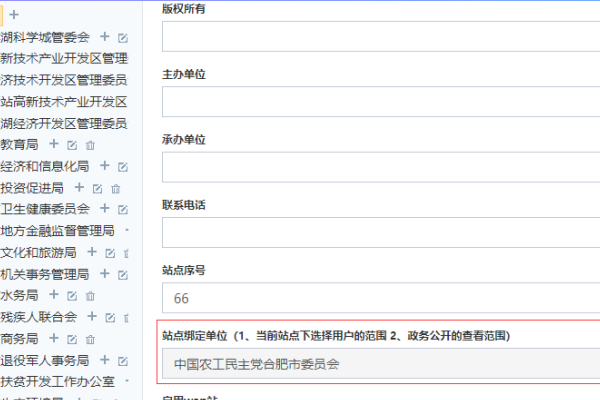Choose 机关事务管理局 from the sidebar list
The image size is (600, 400).
45,274
